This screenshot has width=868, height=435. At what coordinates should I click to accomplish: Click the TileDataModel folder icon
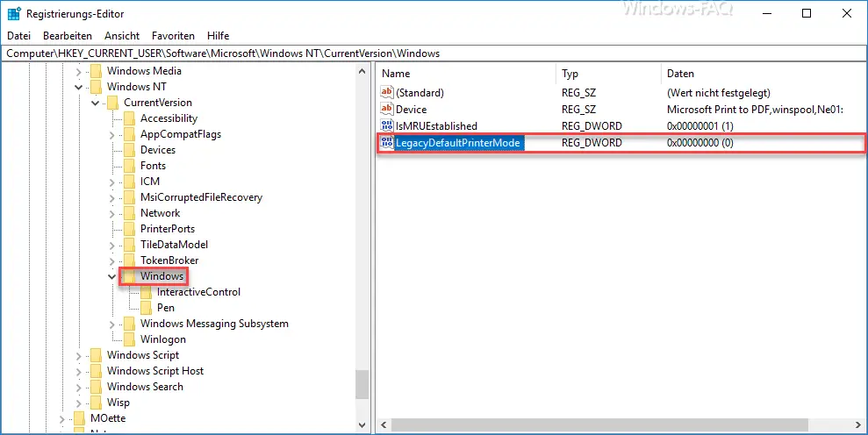[129, 245]
